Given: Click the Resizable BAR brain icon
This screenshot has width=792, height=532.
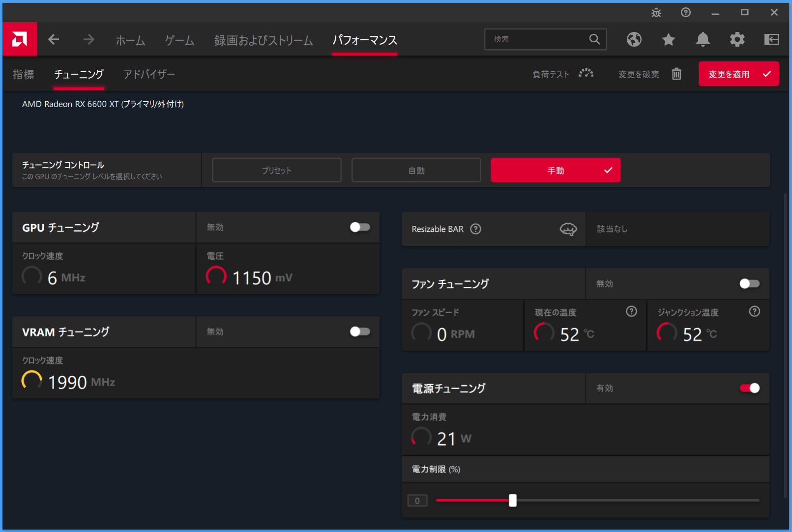Looking at the screenshot, I should pyautogui.click(x=568, y=229).
